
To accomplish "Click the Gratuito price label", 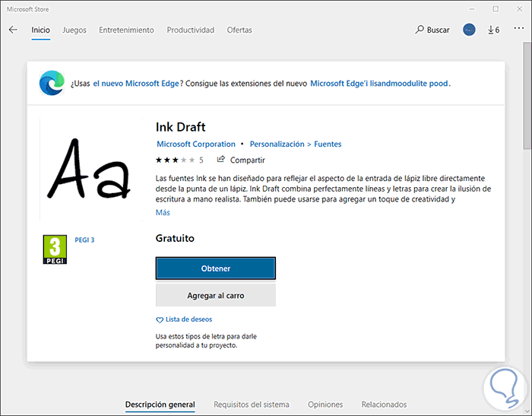I will 175,238.
